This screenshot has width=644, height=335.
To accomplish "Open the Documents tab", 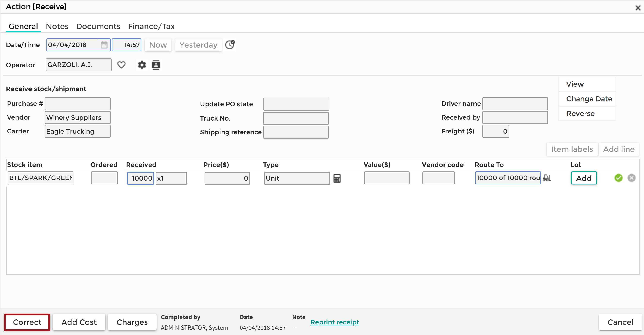I will (x=98, y=26).
